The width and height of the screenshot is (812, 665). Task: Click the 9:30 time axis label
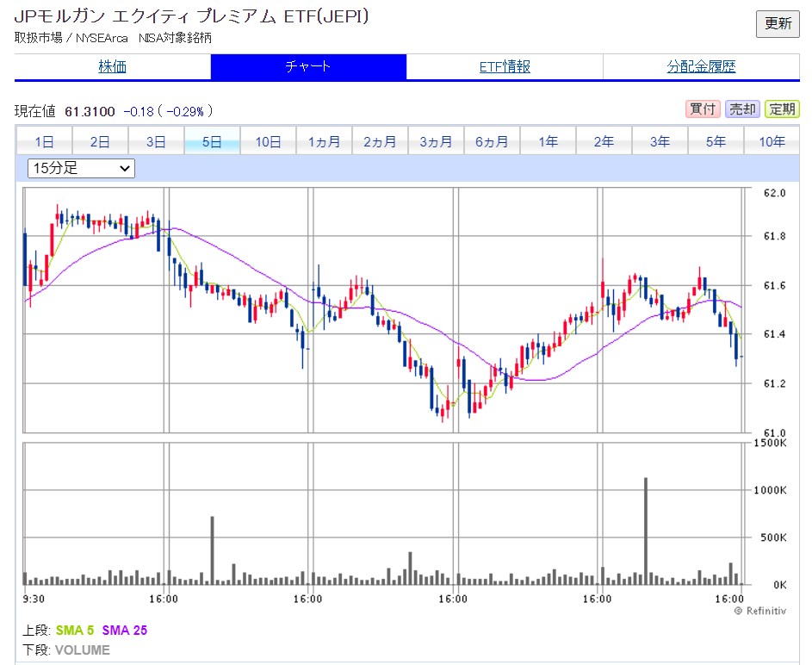click(34, 600)
